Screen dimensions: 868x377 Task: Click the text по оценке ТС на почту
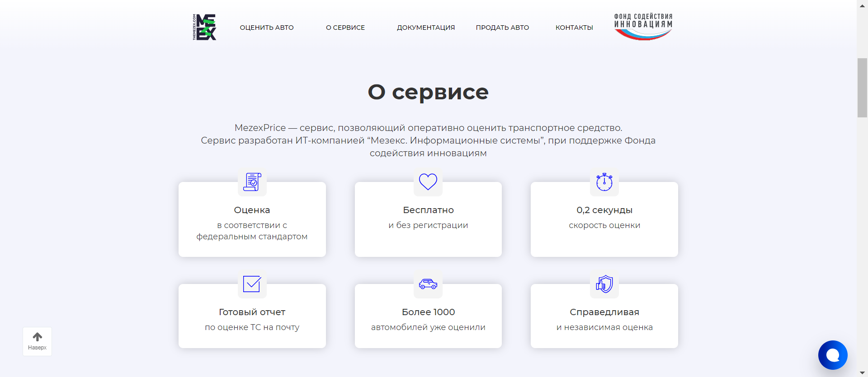coord(252,327)
